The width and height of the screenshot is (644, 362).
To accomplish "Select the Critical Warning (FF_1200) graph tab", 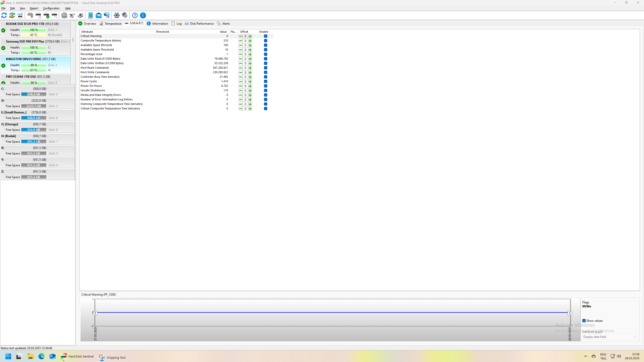I will [98, 295].
